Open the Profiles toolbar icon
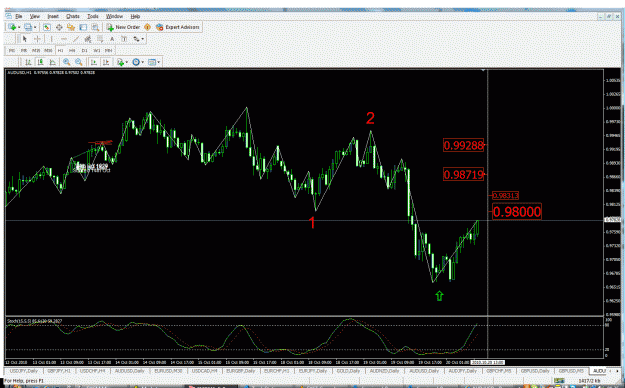This screenshot has height=388, width=625. click(28, 27)
